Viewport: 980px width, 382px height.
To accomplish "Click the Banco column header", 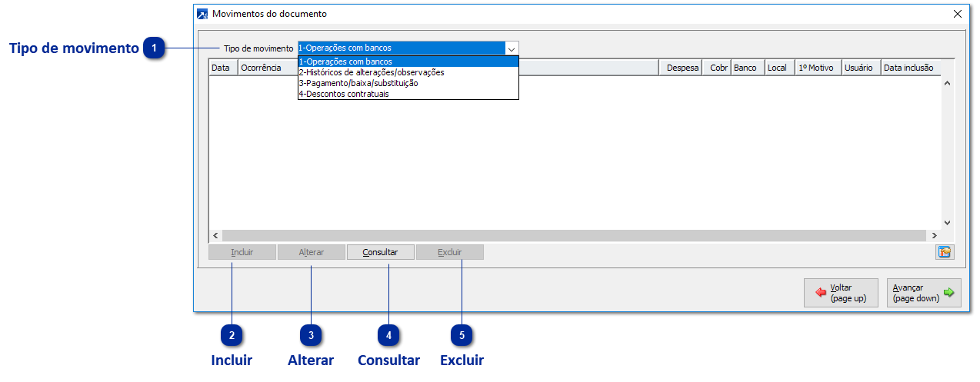I will pos(748,68).
